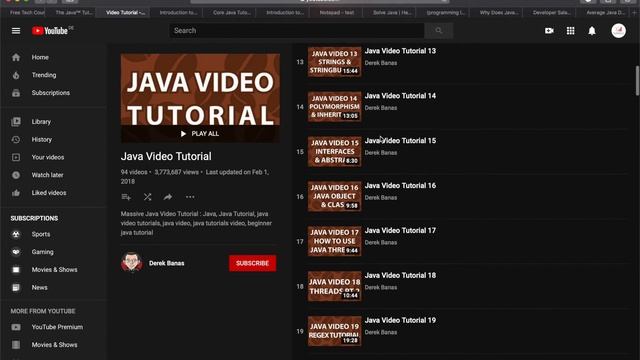Viewport: 640px width, 360px height.
Task: Switch to Average Java Developer tab
Action: point(605,13)
